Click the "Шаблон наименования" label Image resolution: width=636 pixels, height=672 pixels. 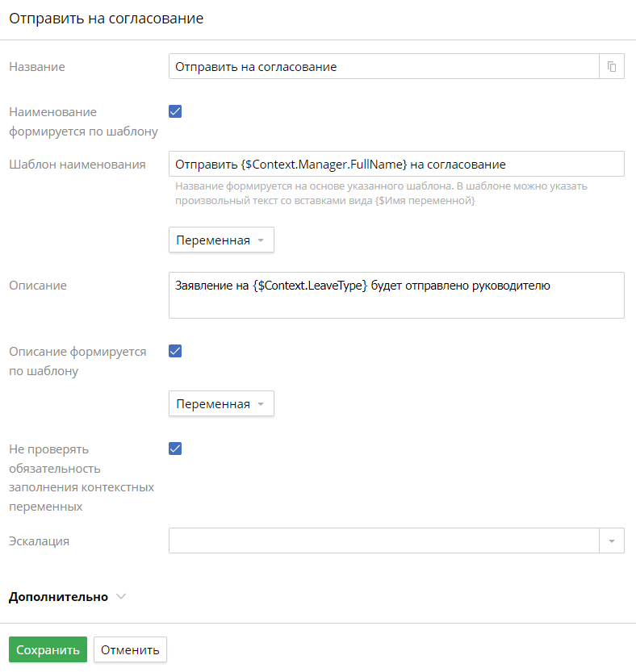point(77,165)
